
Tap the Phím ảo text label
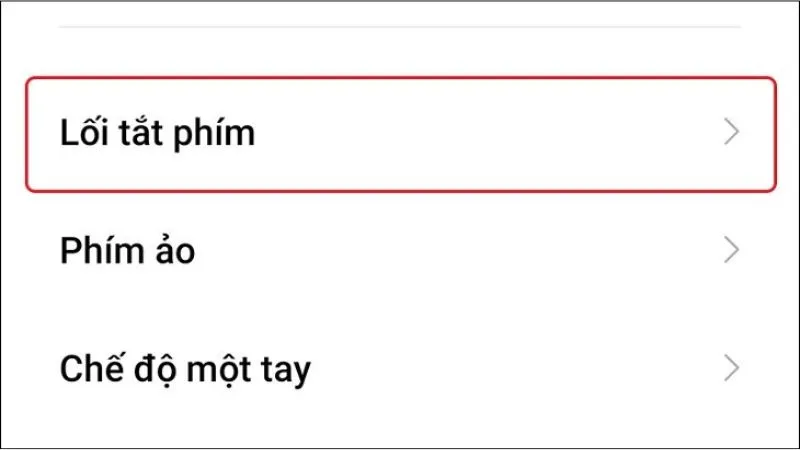point(128,250)
